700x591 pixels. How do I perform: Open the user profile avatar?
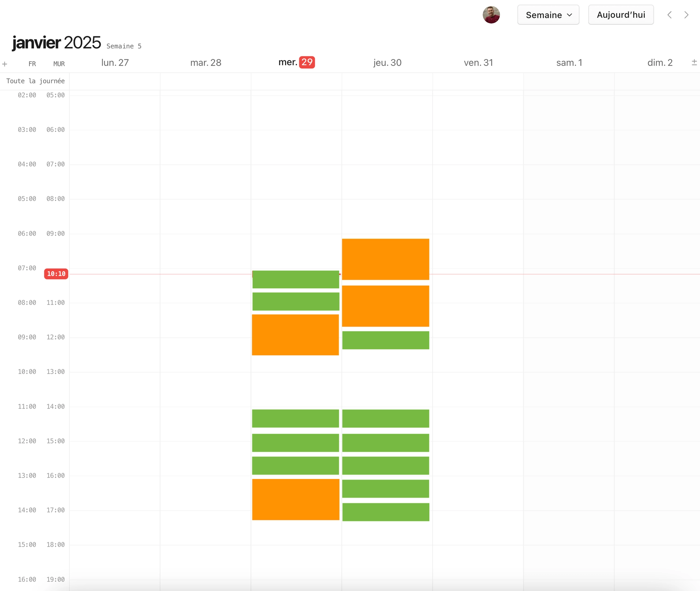click(491, 15)
